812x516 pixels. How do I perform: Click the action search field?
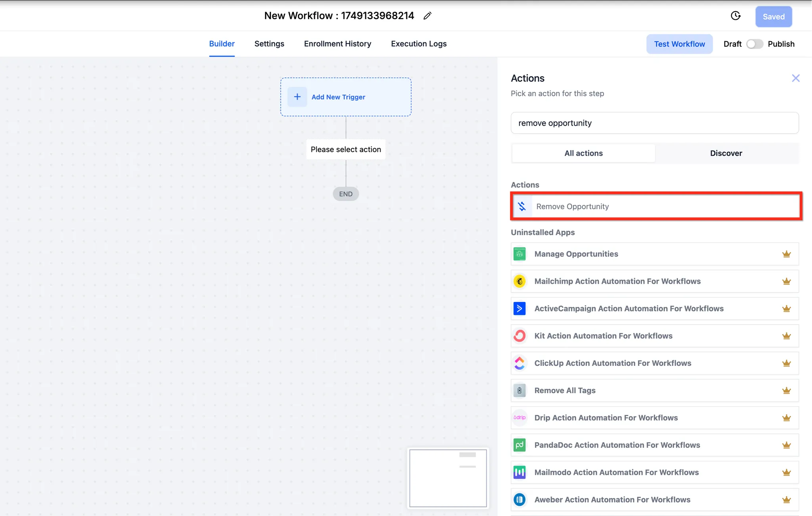pyautogui.click(x=655, y=123)
